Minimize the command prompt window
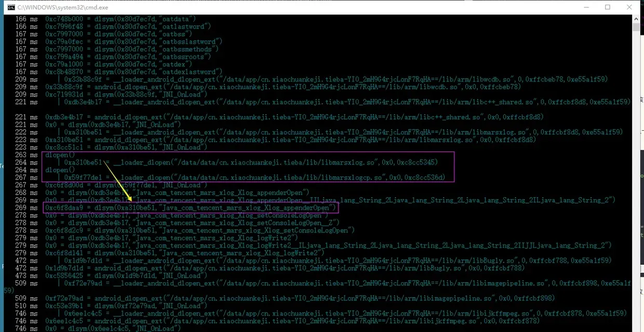The width and height of the screenshot is (644, 332). tap(583, 7)
